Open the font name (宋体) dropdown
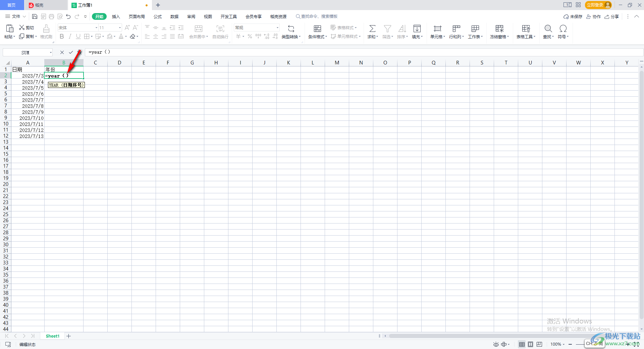This screenshot has width=644, height=349. coord(96,28)
